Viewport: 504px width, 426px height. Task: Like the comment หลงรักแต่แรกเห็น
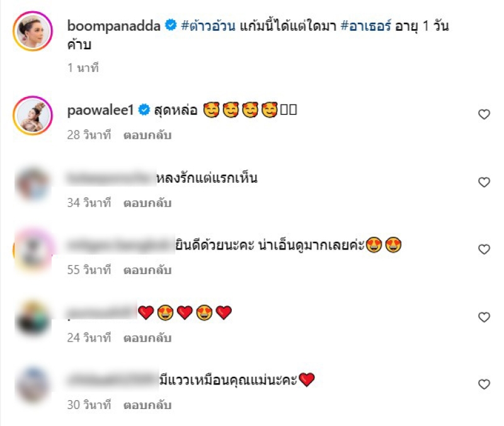pyautogui.click(x=484, y=182)
